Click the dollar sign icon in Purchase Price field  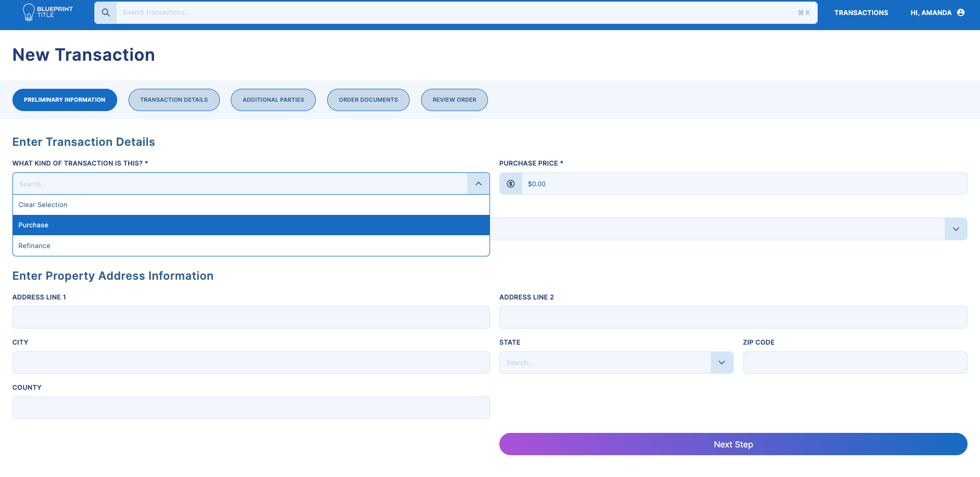[510, 183]
